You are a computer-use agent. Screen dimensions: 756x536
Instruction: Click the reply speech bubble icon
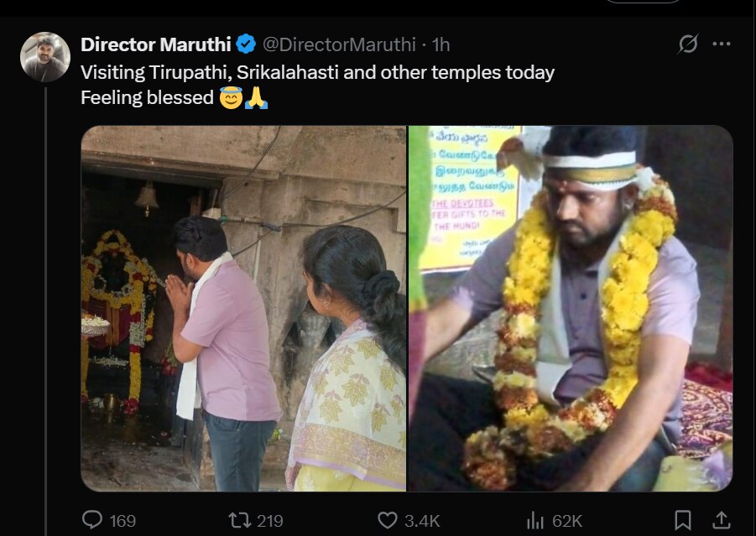click(92, 520)
